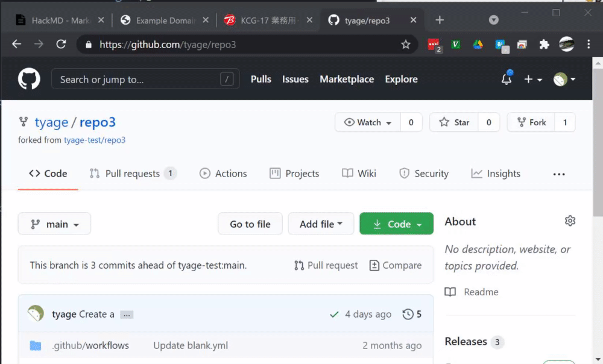Open the red extension with badge 2
Screen dimensions: 603x364
coord(434,45)
